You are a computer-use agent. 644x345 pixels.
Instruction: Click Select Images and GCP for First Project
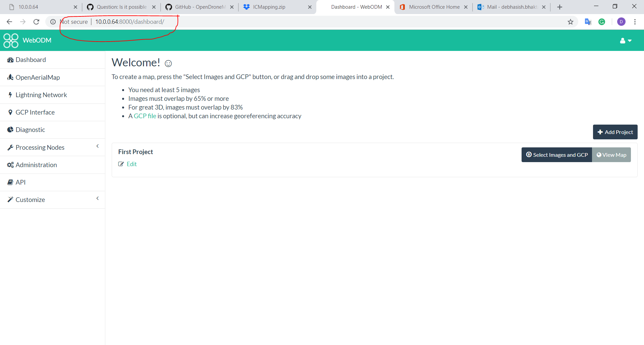[x=556, y=155]
